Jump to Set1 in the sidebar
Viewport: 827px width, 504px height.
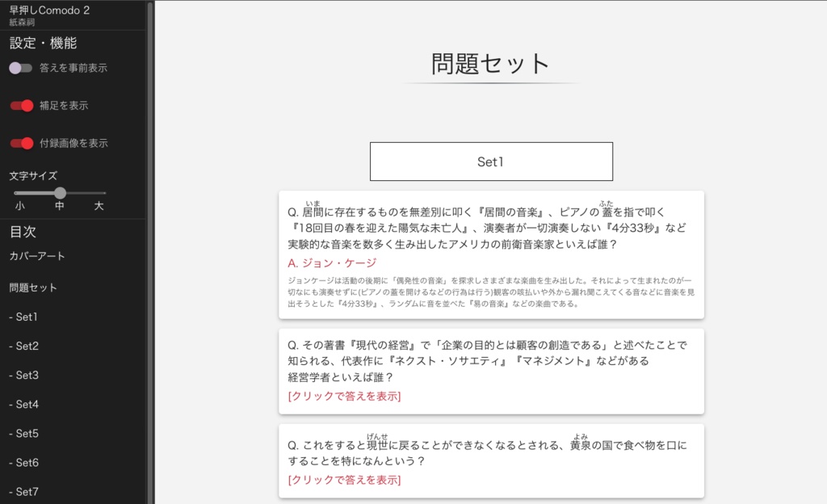[24, 317]
